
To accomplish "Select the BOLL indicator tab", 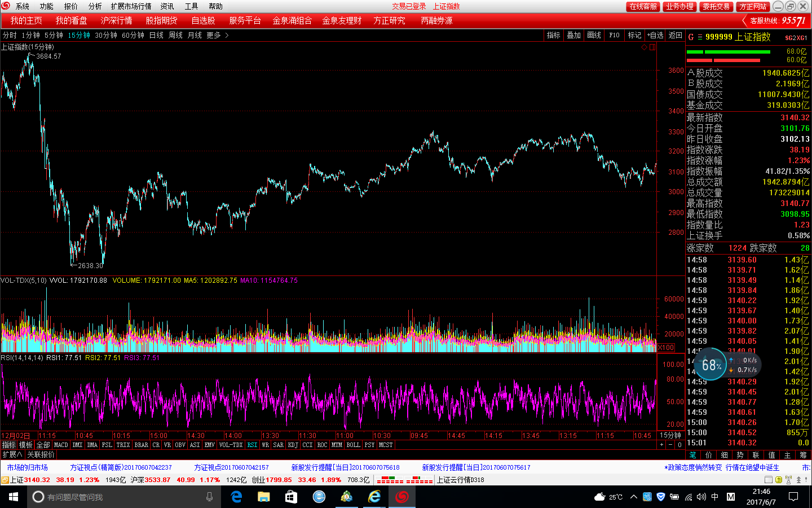I will point(354,445).
